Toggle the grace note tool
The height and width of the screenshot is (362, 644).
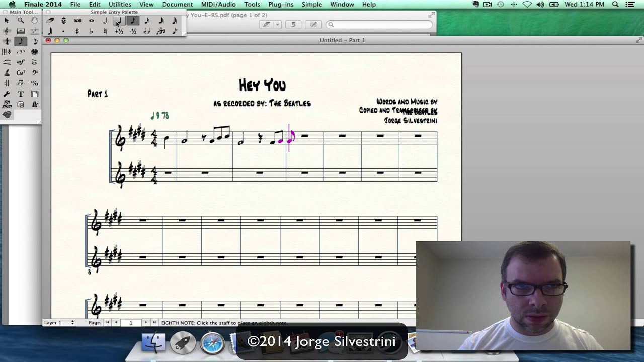175,31
